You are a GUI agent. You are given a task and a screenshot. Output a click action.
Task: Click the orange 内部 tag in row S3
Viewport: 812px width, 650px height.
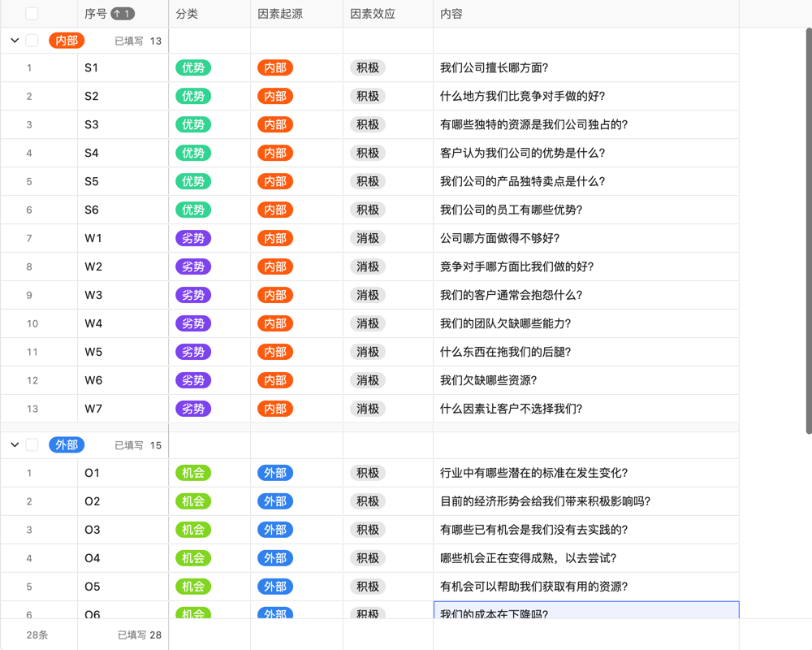[274, 124]
